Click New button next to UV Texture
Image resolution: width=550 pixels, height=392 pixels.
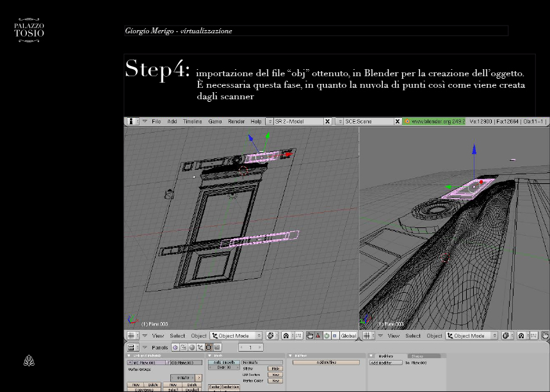coord(275,375)
